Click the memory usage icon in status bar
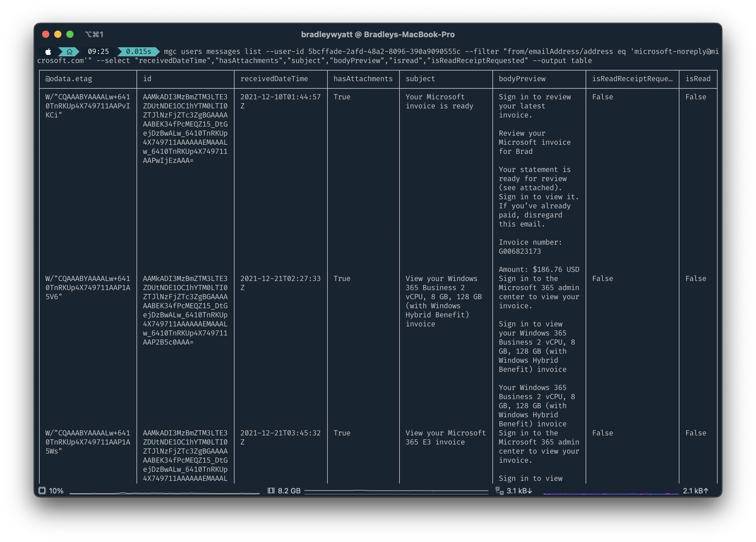The height and width of the screenshot is (542, 756). [271, 491]
